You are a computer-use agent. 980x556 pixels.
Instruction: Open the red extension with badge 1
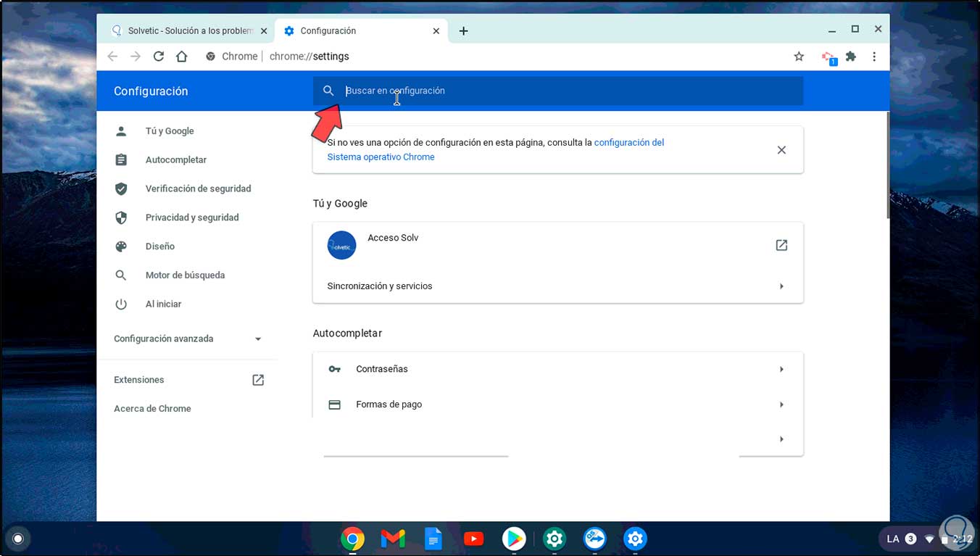coord(829,57)
